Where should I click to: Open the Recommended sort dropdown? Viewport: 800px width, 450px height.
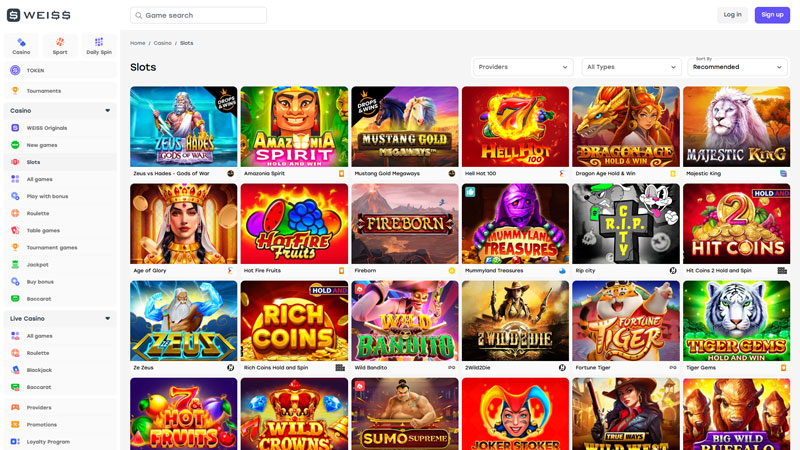click(738, 67)
